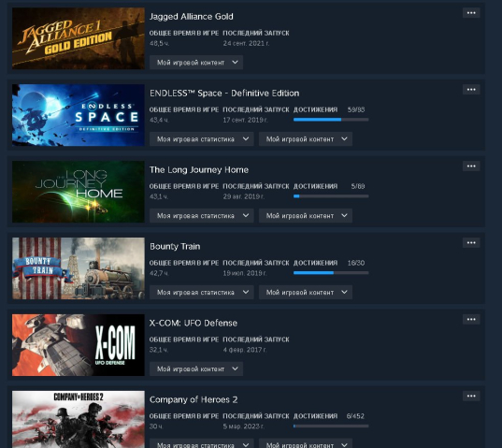Click the X-COM UFO Defense cover thumbnail

tap(79, 345)
